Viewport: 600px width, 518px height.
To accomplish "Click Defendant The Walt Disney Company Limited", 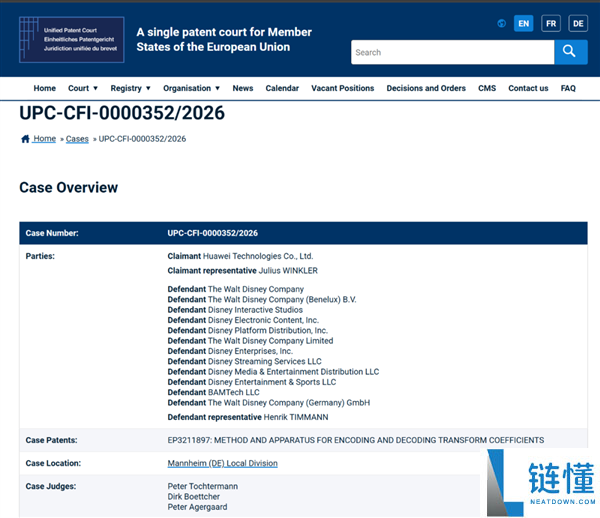I will (250, 341).
